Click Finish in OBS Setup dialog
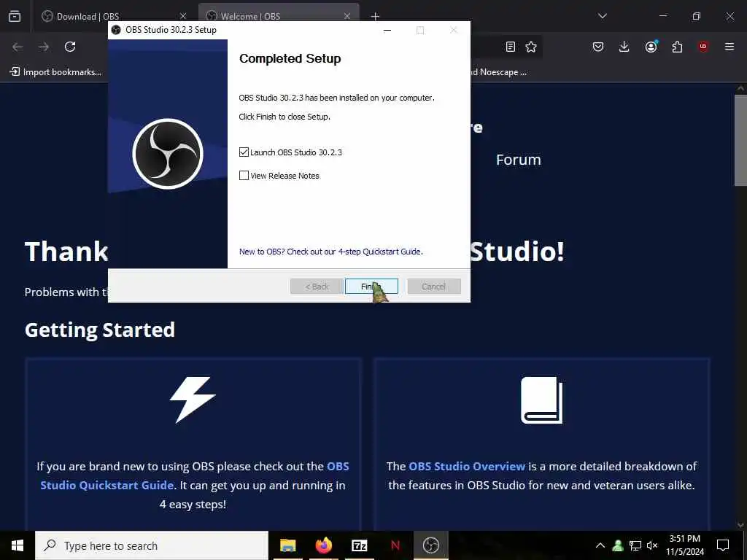747x560 pixels. (371, 286)
